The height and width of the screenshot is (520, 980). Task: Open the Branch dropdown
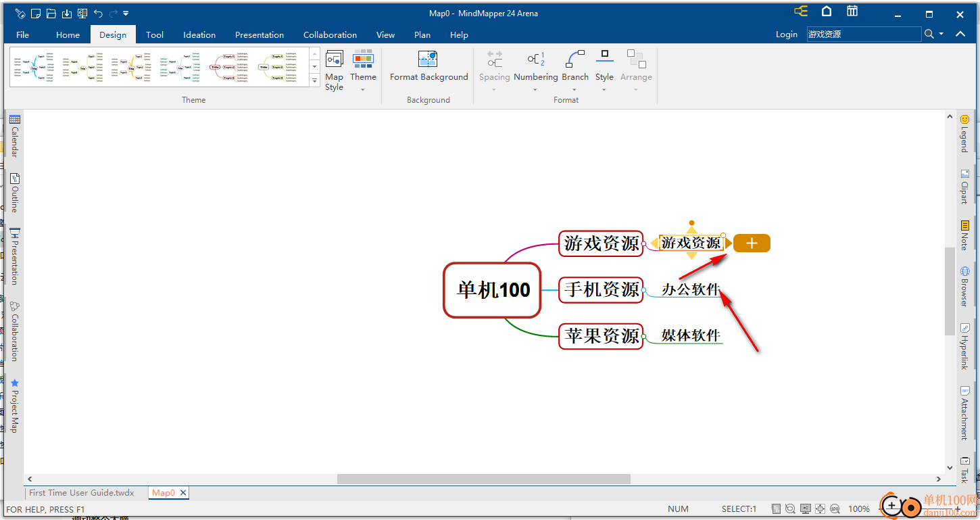point(575,70)
